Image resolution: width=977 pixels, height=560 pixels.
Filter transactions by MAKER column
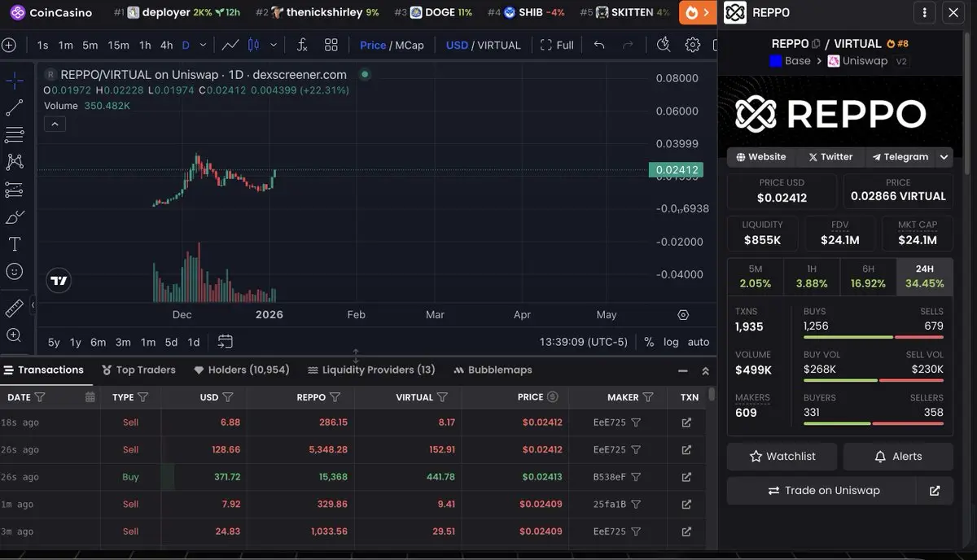pyautogui.click(x=648, y=397)
